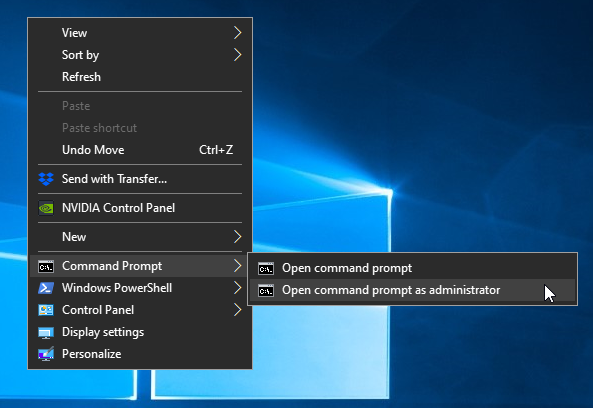Click the icon next to Open command prompt
This screenshot has height=408, width=593.
click(266, 268)
